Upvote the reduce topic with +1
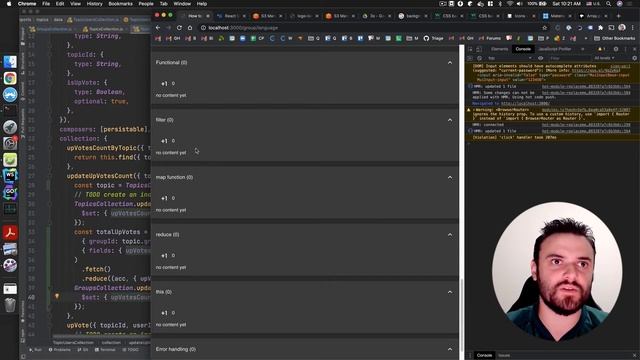Image resolution: width=640 pixels, height=360 pixels. coord(164,256)
